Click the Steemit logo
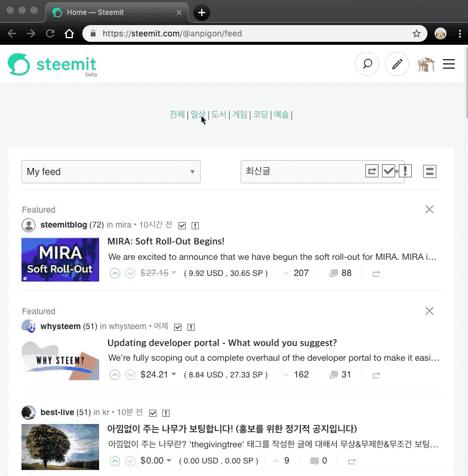Viewport: 468px width, 476px height. (52, 65)
